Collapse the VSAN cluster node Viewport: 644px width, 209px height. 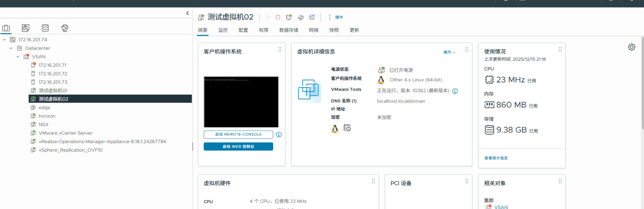18,57
